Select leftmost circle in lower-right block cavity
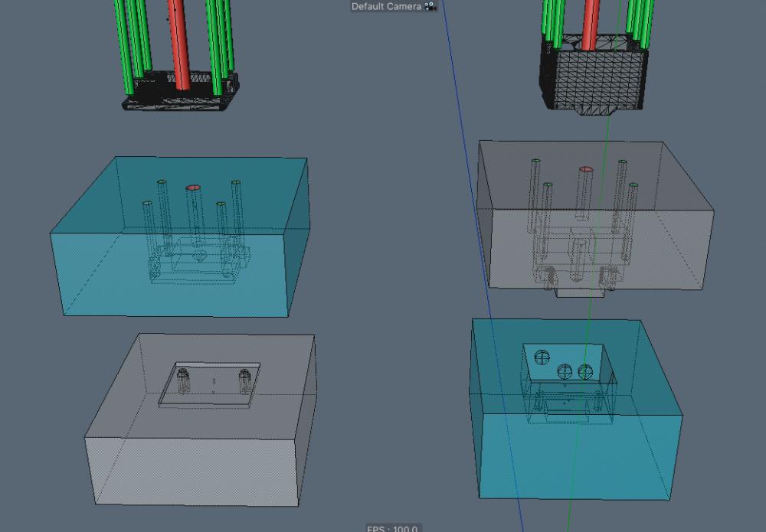The width and height of the screenshot is (766, 532). click(543, 356)
